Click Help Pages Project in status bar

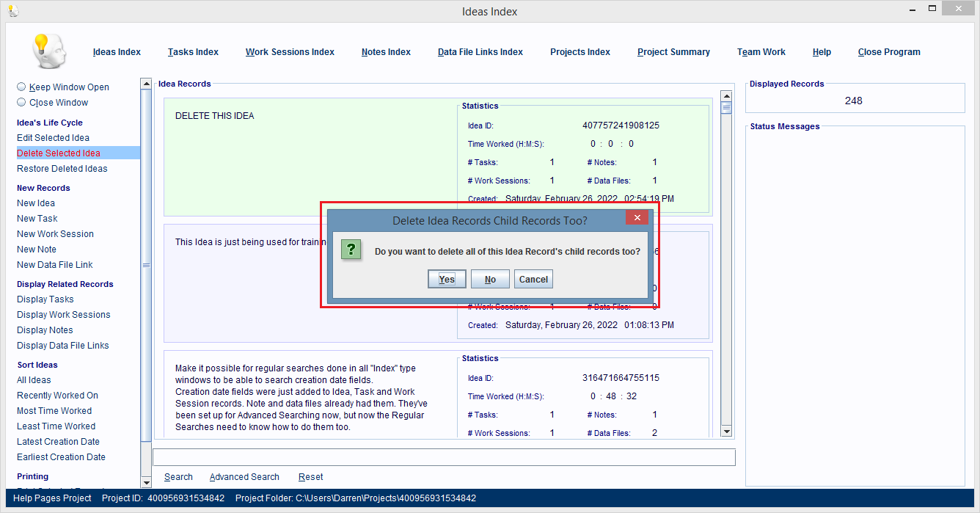(52, 498)
